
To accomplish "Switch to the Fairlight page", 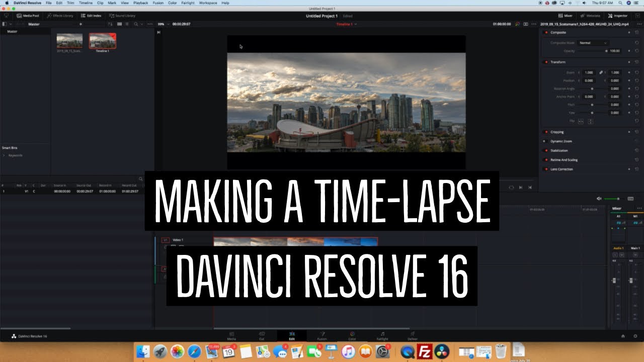I will [x=382, y=336].
